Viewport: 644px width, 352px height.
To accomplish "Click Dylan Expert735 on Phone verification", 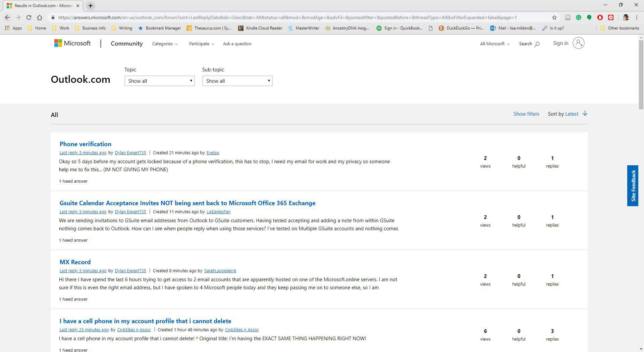I will (130, 153).
